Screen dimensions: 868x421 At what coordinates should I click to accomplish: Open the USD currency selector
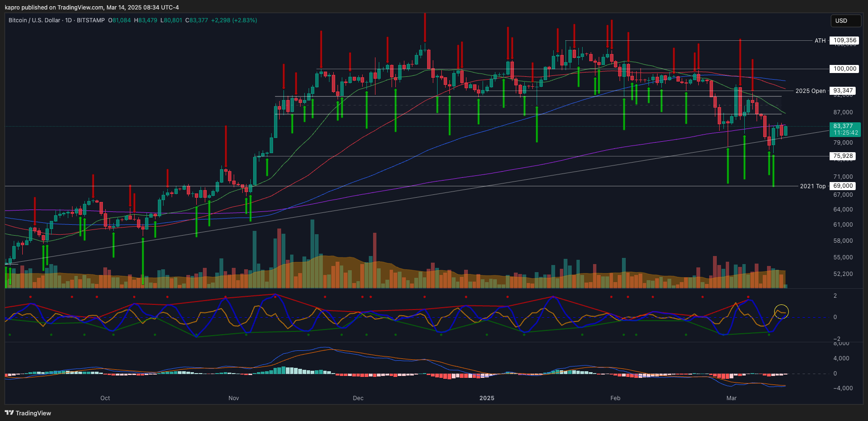(x=846, y=21)
